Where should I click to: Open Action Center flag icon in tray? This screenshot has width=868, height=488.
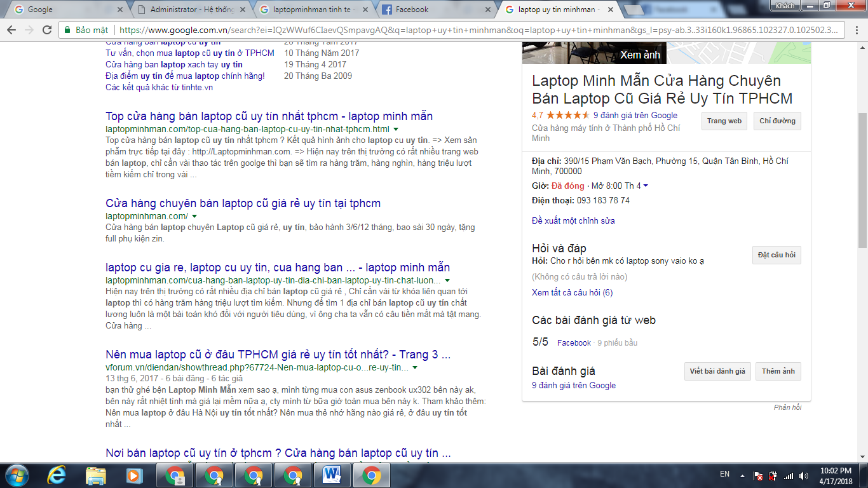pos(758,475)
